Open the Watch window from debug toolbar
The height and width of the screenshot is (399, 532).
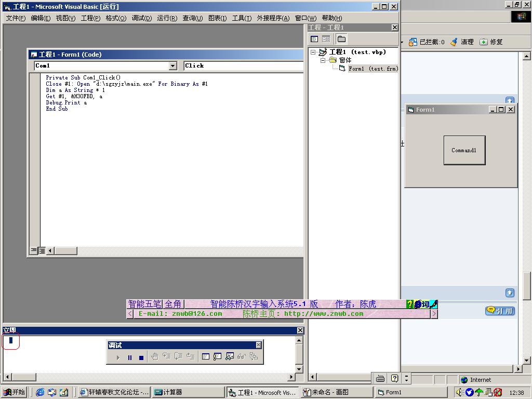(229, 356)
